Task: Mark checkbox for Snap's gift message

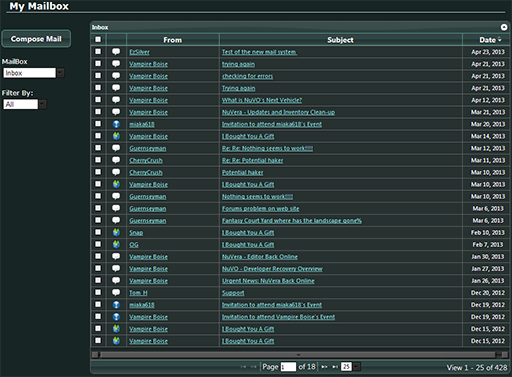Action: [x=98, y=232]
